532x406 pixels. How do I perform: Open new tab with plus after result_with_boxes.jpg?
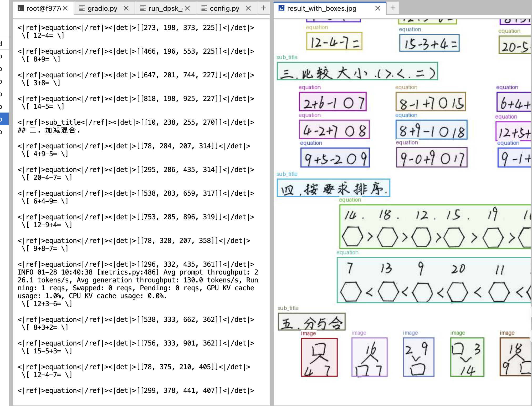point(393,8)
